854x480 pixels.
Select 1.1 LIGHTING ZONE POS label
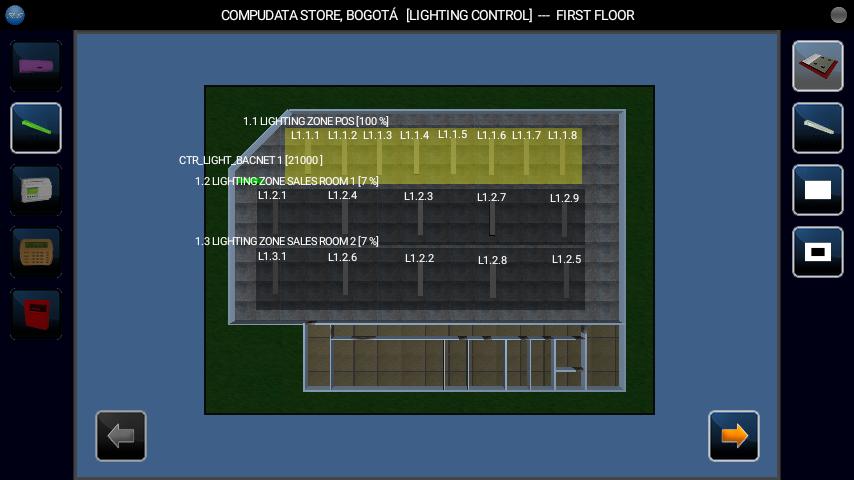tap(315, 121)
